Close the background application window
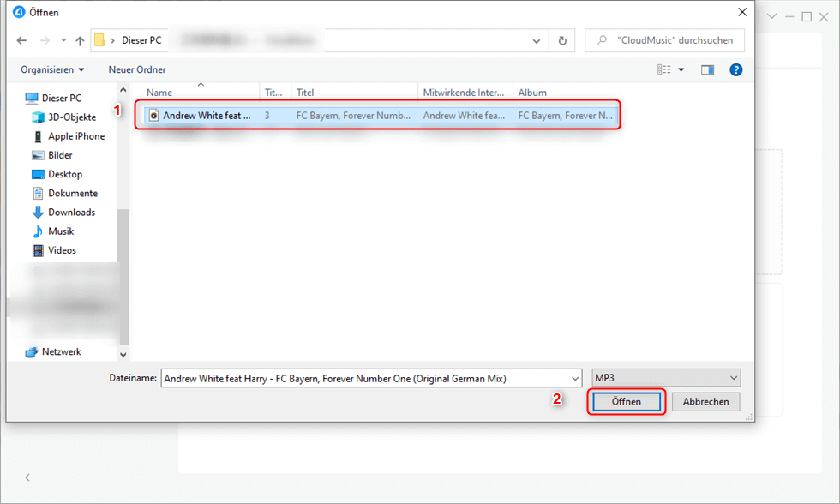This screenshot has height=504, width=840. click(x=824, y=16)
